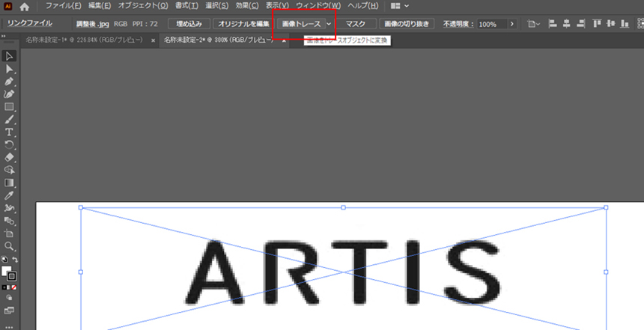Click the 画像の切り抜き button
This screenshot has width=644, height=330.
pyautogui.click(x=407, y=24)
